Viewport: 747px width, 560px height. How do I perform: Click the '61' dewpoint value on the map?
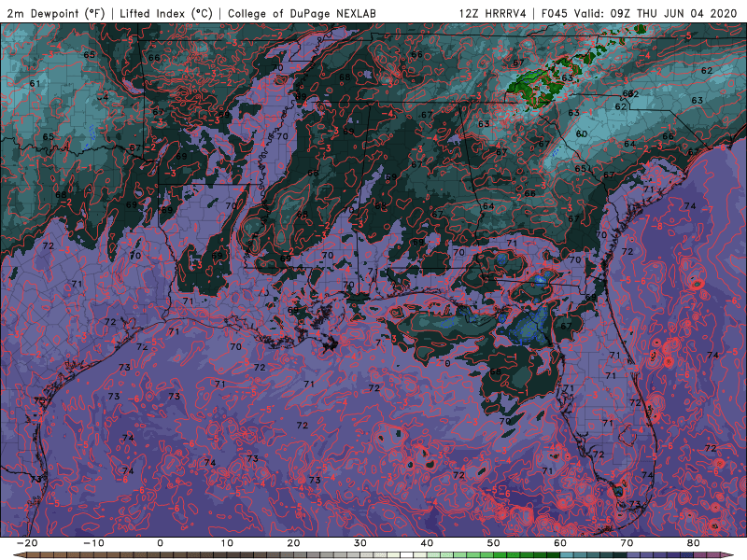click(x=35, y=83)
